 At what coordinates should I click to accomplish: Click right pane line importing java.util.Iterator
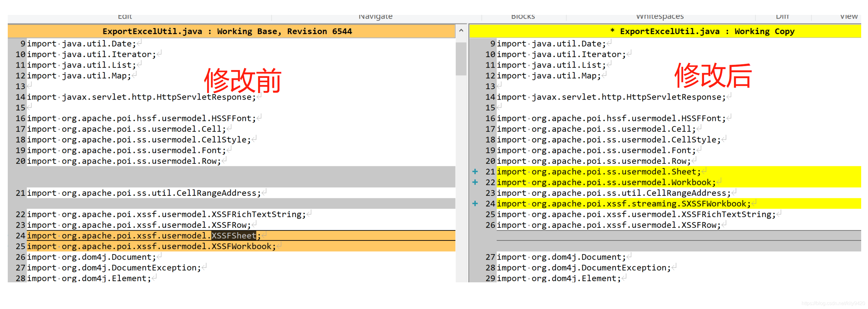561,54
